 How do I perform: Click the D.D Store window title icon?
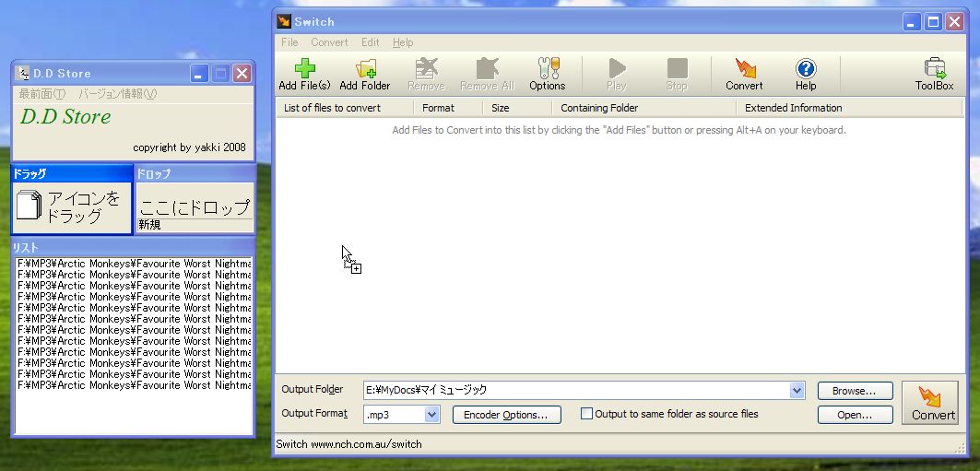pyautogui.click(x=22, y=73)
